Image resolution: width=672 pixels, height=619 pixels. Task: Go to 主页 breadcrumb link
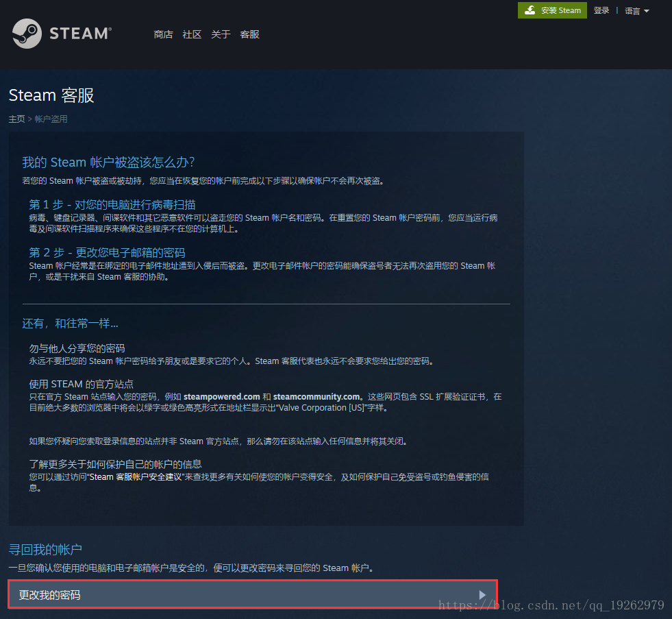click(x=16, y=119)
